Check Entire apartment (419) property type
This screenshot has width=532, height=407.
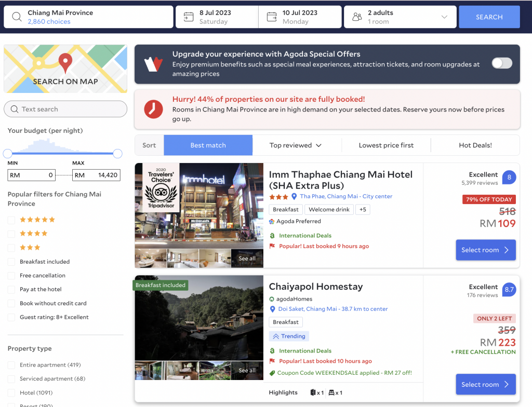(11, 365)
